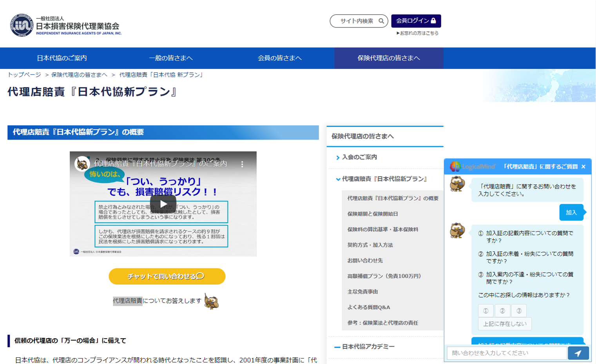Click chat option text ③ 加入案内の不達・紛失
Screen dimensions: 596x364
pyautogui.click(x=526, y=278)
